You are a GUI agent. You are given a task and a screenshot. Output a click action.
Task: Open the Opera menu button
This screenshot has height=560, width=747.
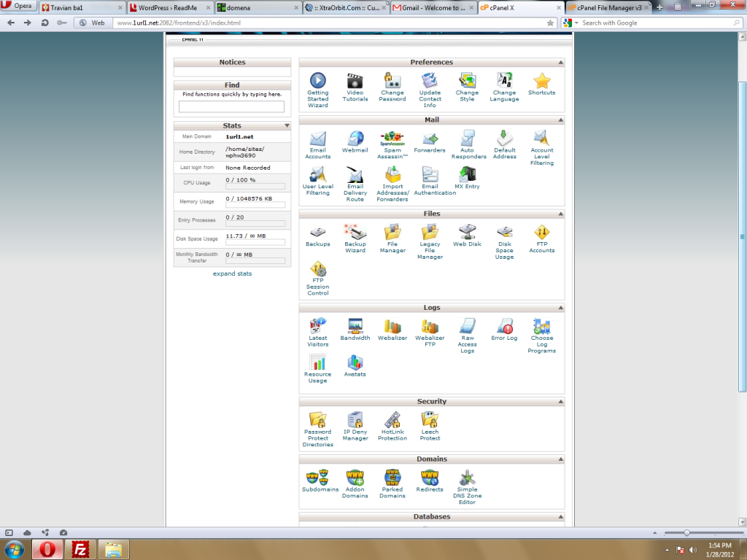click(18, 6)
